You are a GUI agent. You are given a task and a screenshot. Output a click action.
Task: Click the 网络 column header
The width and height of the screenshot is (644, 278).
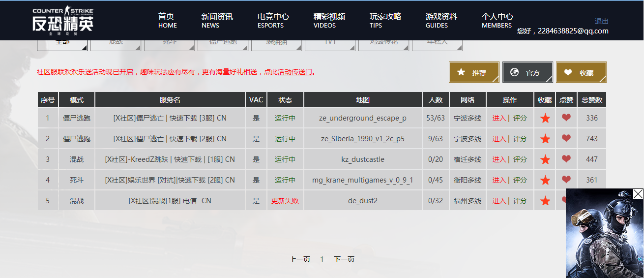pyautogui.click(x=468, y=99)
